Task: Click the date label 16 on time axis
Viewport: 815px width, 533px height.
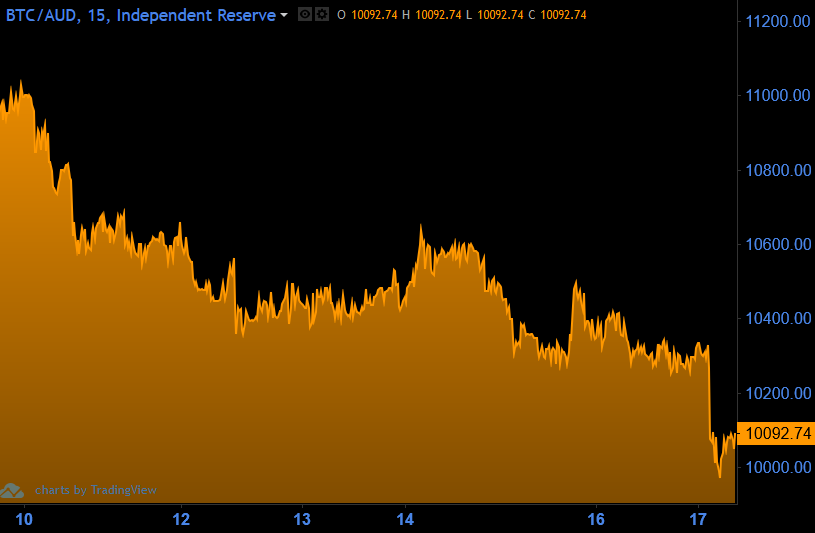Action: (x=596, y=519)
